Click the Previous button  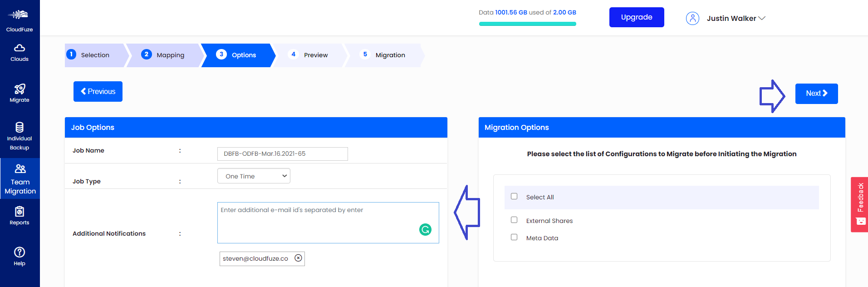98,91
